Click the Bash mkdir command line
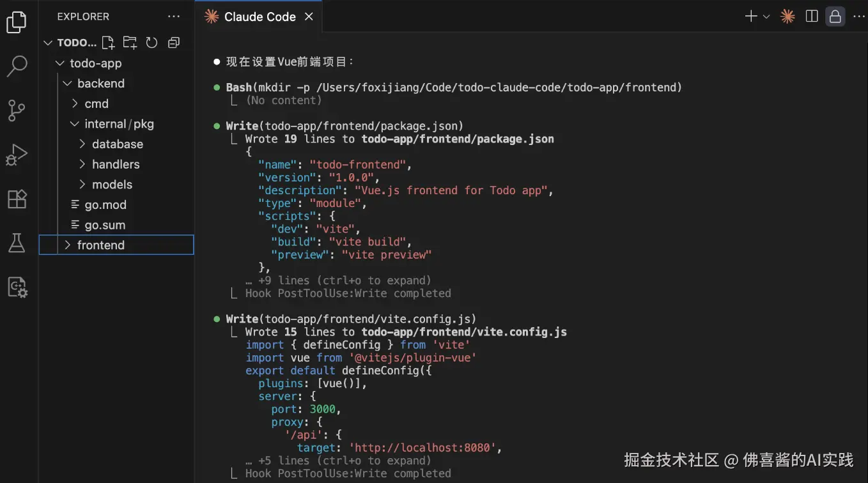This screenshot has height=483, width=868. (x=454, y=88)
